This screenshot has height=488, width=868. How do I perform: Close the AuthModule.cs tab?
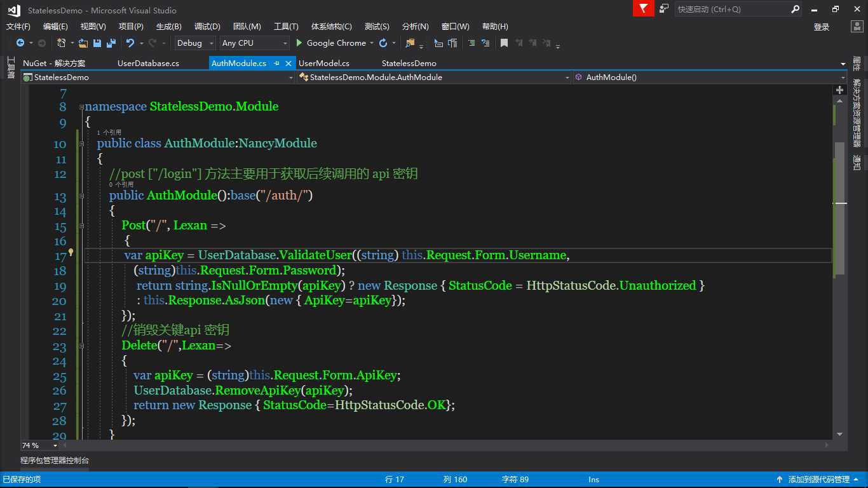pos(288,64)
